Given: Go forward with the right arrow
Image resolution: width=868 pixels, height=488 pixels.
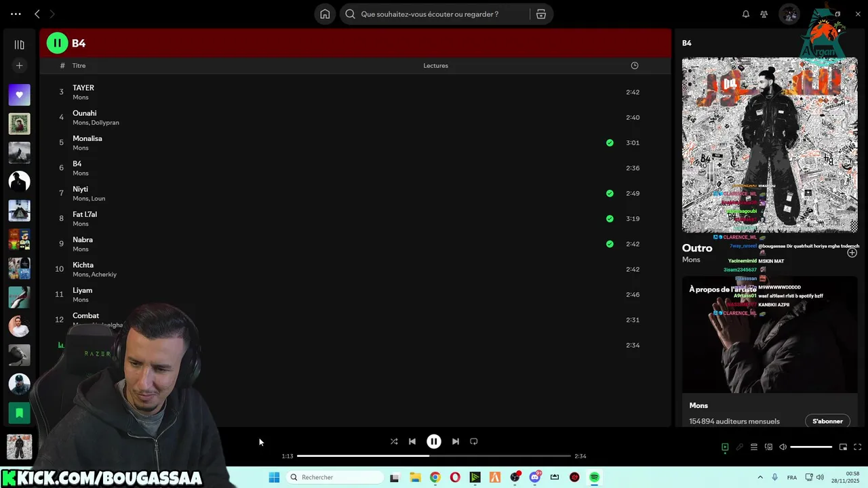Looking at the screenshot, I should pos(52,14).
